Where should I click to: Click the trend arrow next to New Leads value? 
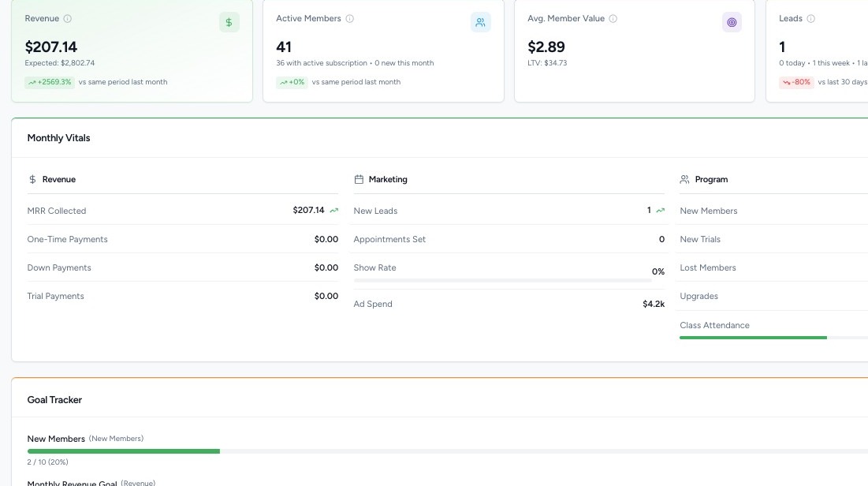(x=661, y=211)
